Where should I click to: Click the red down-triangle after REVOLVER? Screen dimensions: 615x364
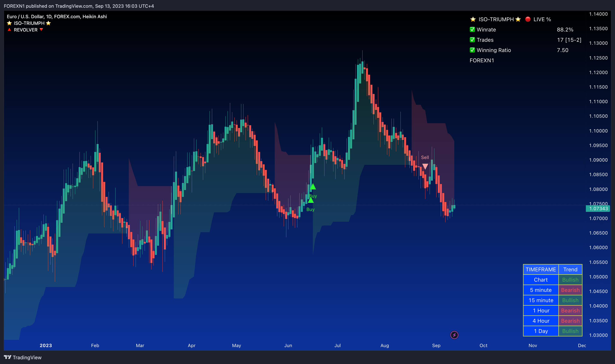click(x=41, y=30)
